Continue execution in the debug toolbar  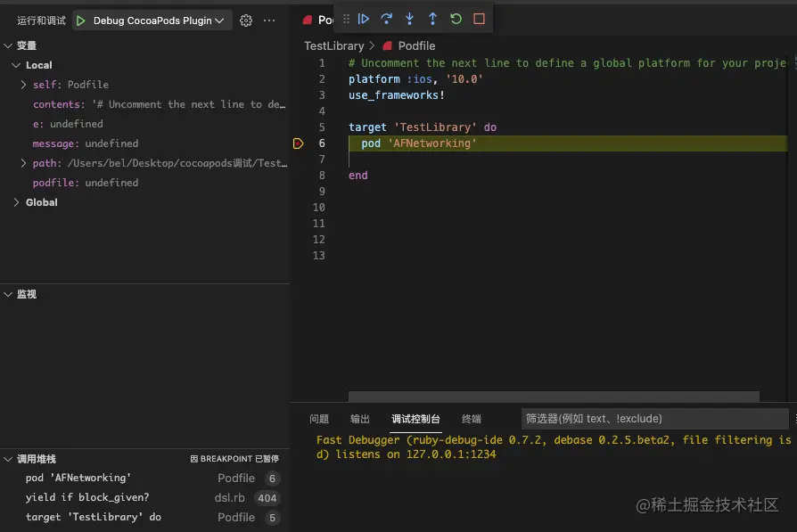(364, 19)
